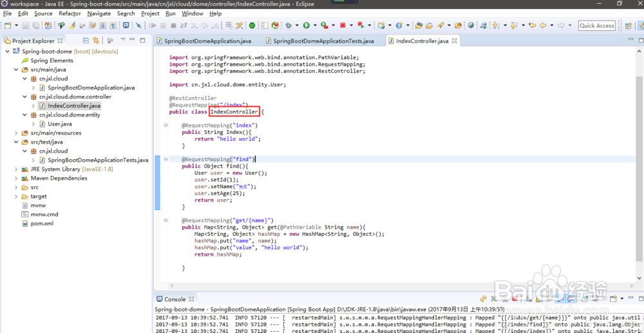Click the Suspend debug icon

(163, 26)
